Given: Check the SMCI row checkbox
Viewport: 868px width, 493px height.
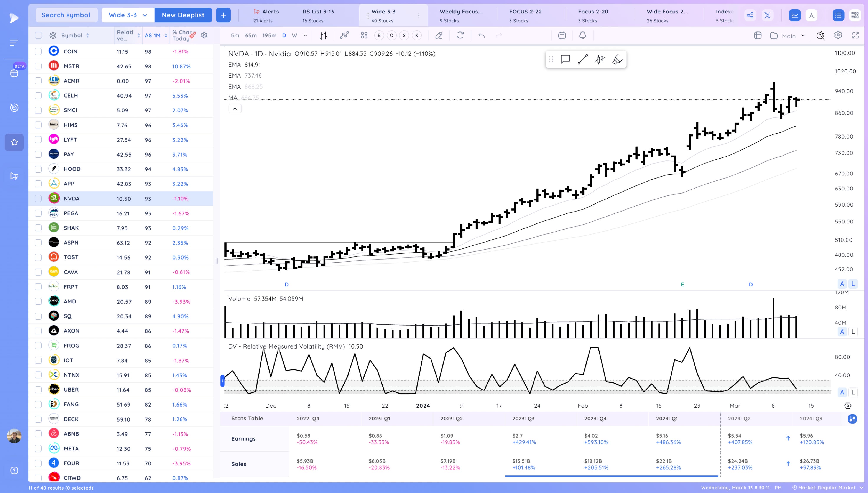Looking at the screenshot, I should (x=38, y=110).
